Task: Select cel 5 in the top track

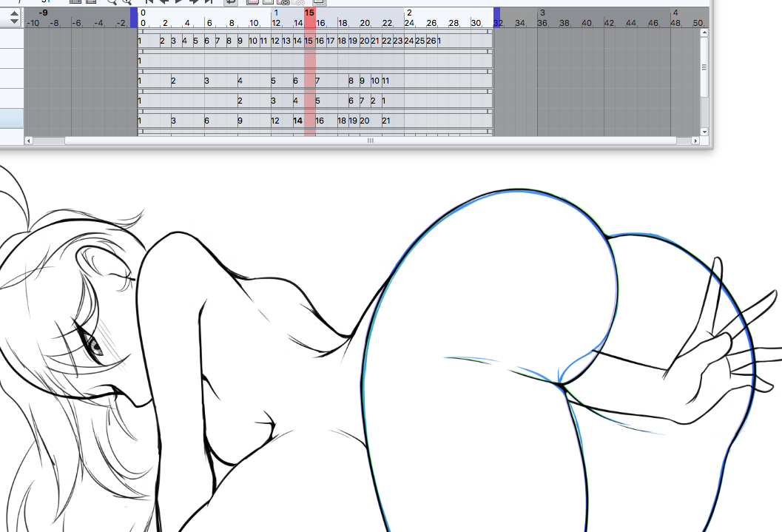Action: (196, 41)
